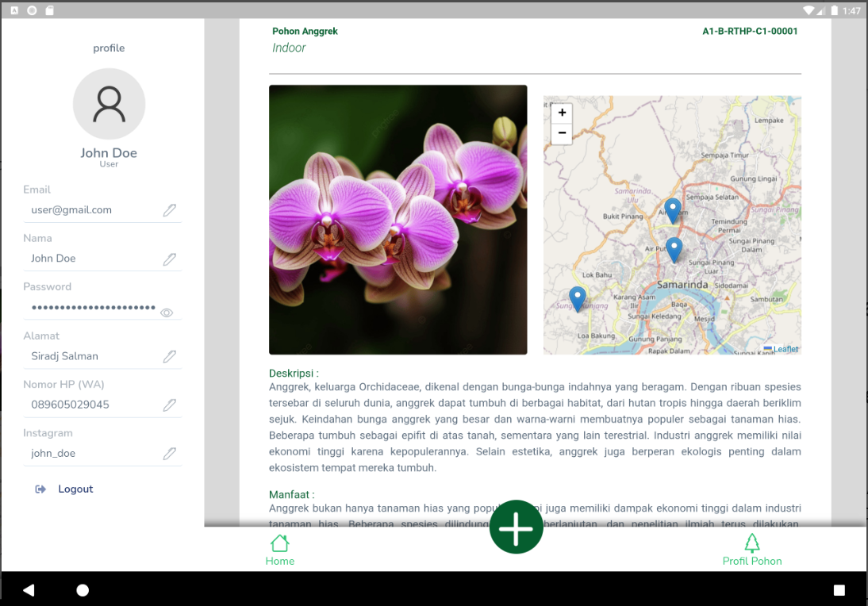Select the map marker near Sungai Kunjang
868x606 pixels.
(x=578, y=297)
